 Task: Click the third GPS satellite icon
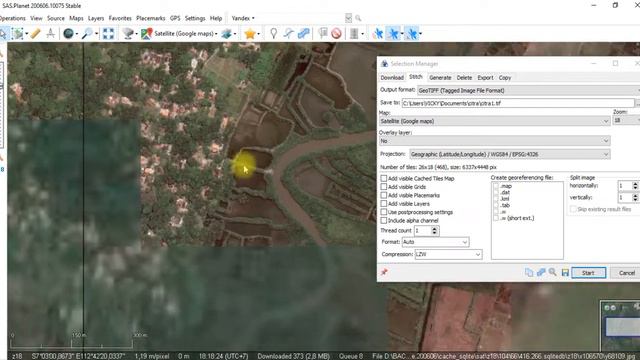point(411,33)
